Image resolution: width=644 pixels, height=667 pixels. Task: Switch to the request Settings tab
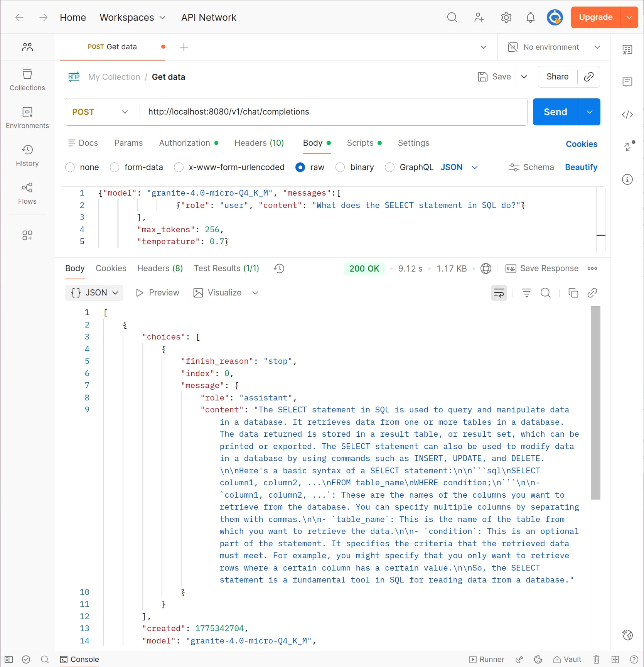[413, 143]
